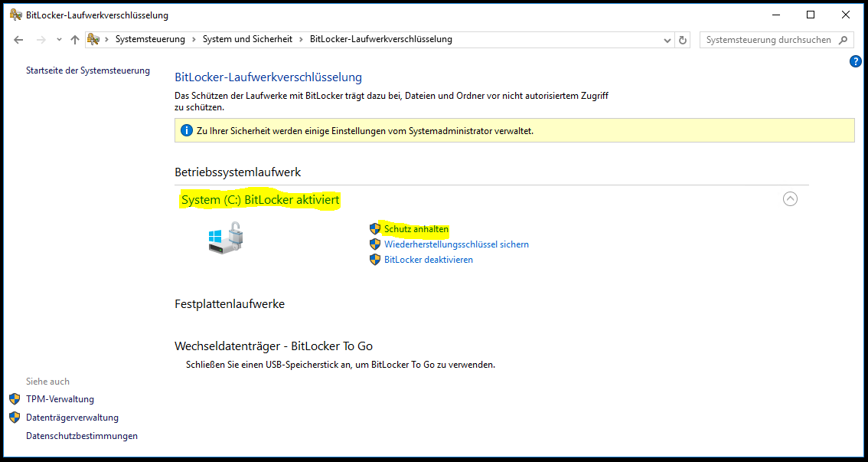The height and width of the screenshot is (462, 868).
Task: Click the BitLocker title bar icon
Action: pyautogui.click(x=16, y=15)
